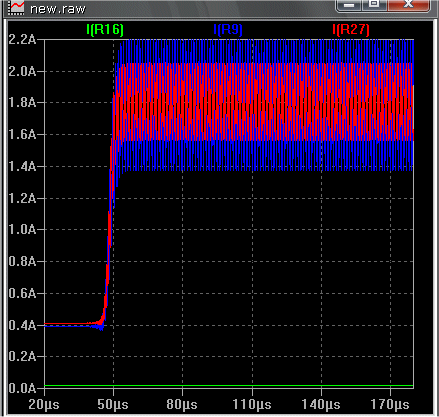Click the 0.4A vertical axis label
The image size is (439, 417).
tap(22, 325)
